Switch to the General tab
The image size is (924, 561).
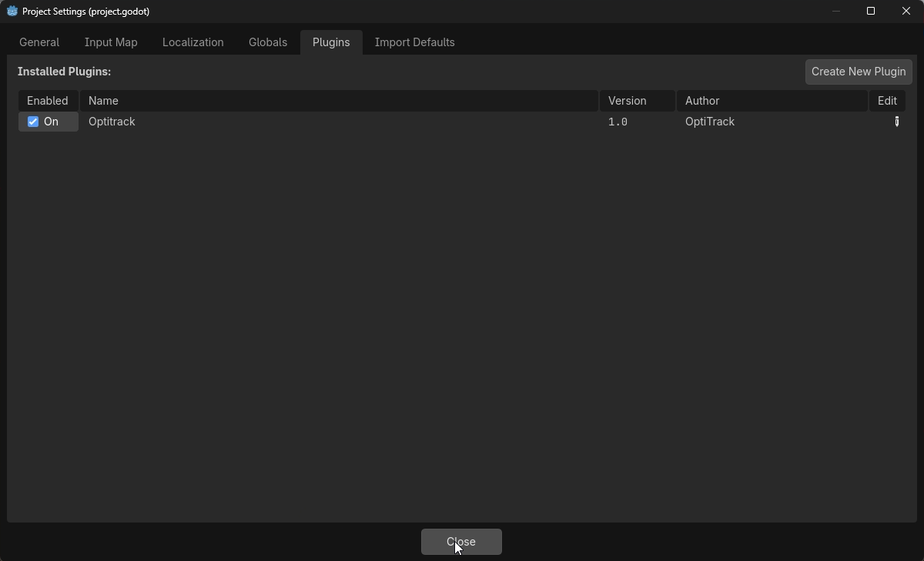[38, 42]
